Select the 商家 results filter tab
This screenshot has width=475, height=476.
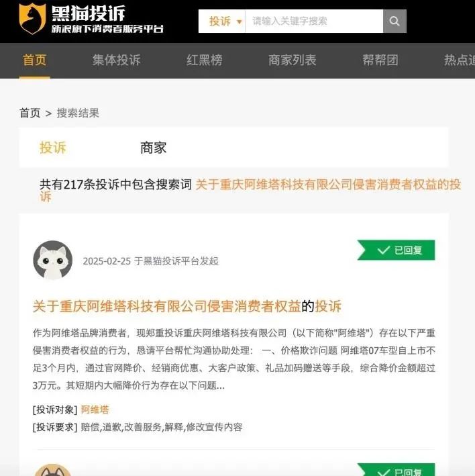point(153,148)
